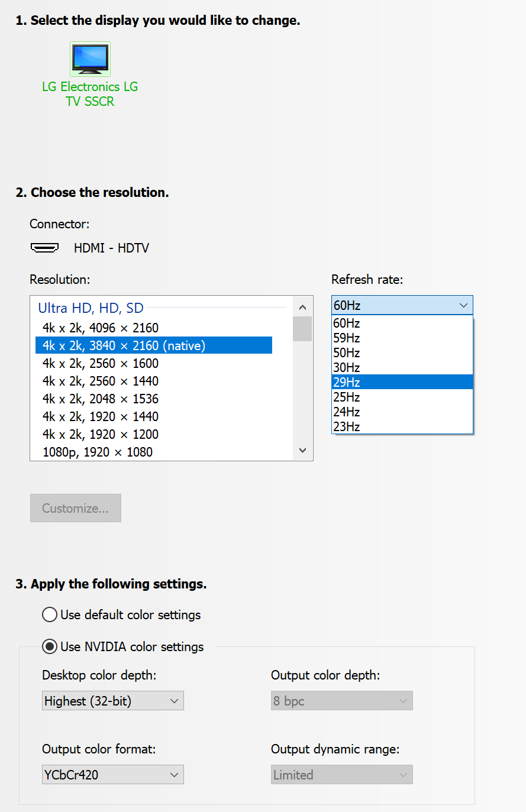Open the Output color format YCbCr420 dropdown
Image resolution: width=526 pixels, height=812 pixels.
[113, 775]
